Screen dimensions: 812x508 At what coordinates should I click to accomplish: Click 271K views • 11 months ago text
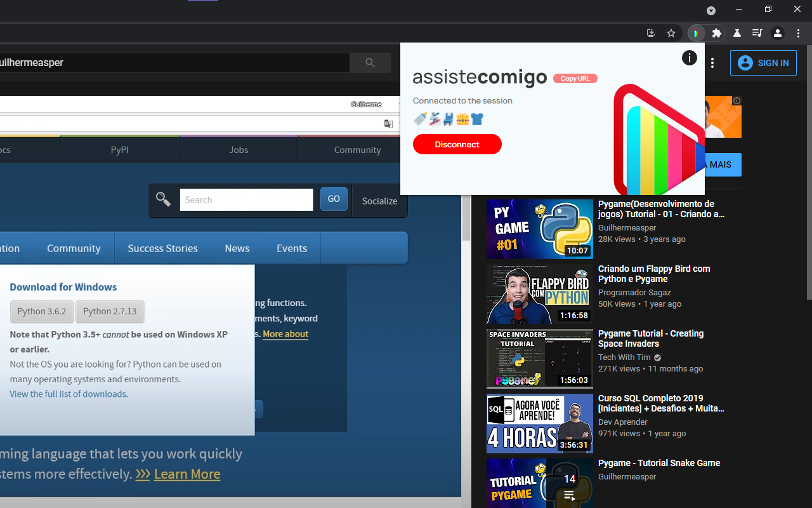[x=650, y=369]
